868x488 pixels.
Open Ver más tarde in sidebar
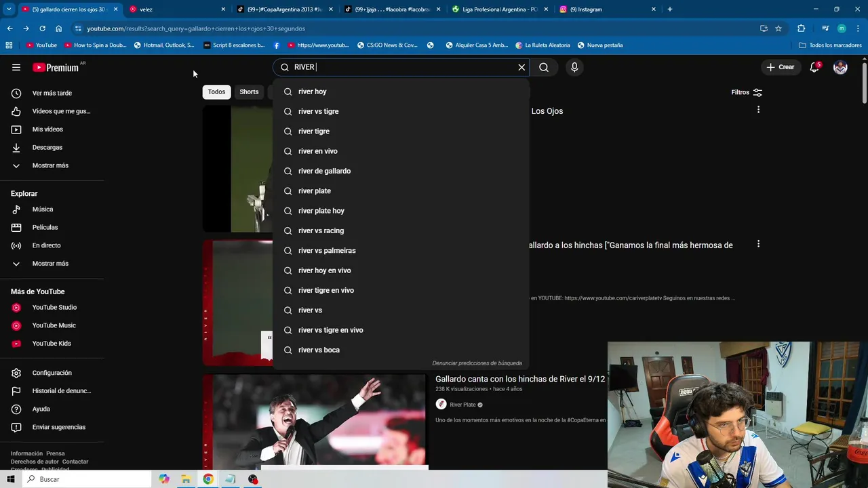coord(52,93)
